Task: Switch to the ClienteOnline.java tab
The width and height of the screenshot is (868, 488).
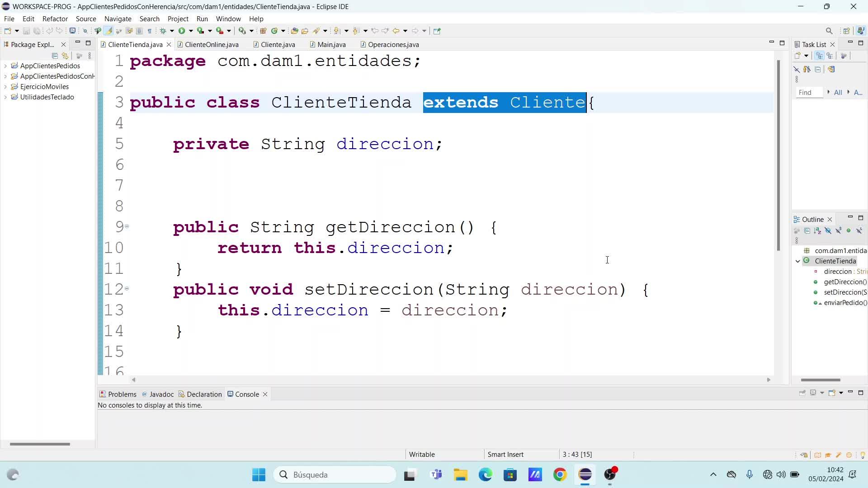Action: click(211, 45)
